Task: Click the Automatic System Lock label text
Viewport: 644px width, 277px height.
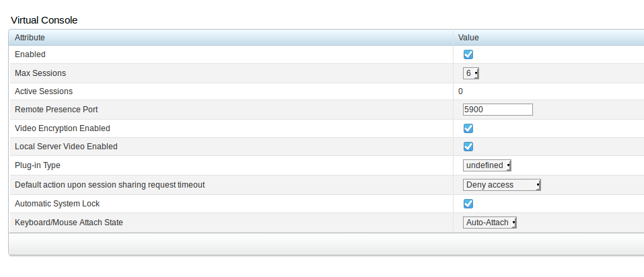Action: point(57,204)
